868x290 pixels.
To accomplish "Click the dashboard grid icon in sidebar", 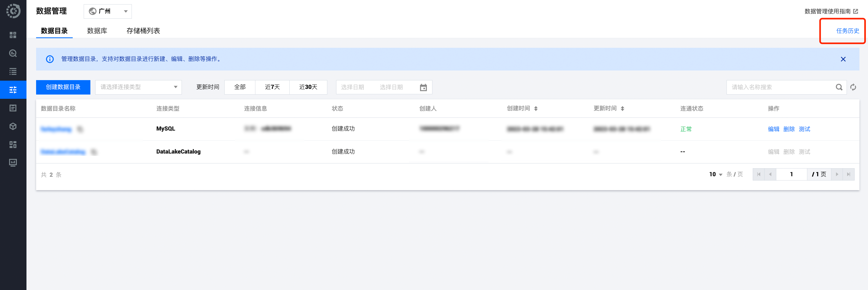I will (13, 35).
